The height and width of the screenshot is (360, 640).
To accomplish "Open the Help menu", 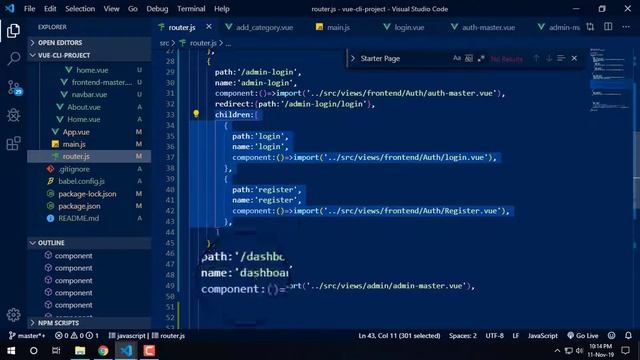I will click(x=222, y=9).
